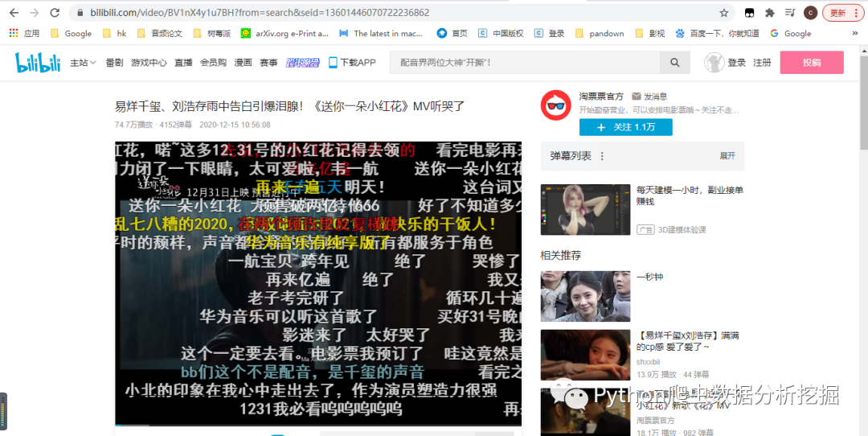Open the 百度一下，你就知道 bookmark

717,33
